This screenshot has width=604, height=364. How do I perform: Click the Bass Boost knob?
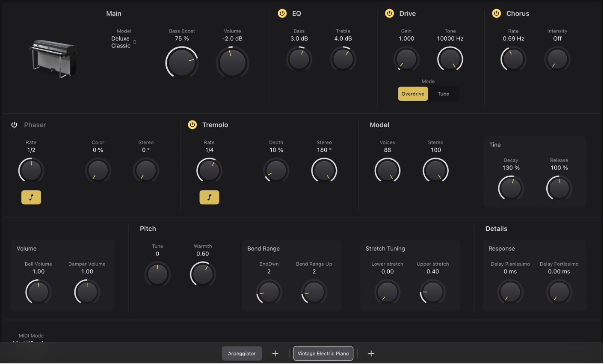[x=182, y=62]
